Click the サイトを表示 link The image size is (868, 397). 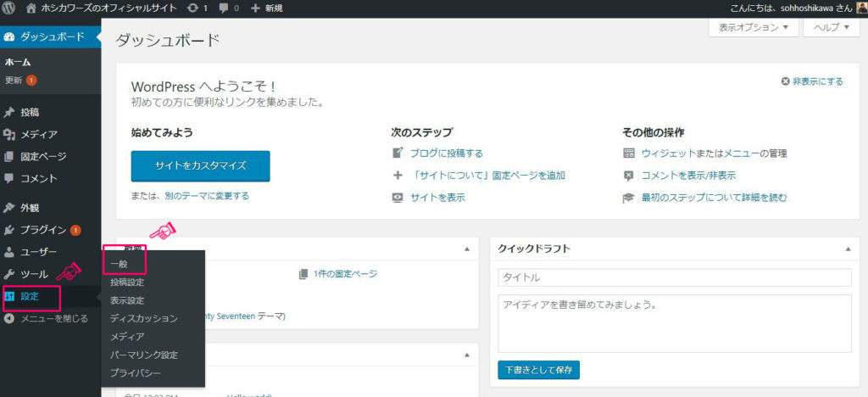(x=438, y=198)
